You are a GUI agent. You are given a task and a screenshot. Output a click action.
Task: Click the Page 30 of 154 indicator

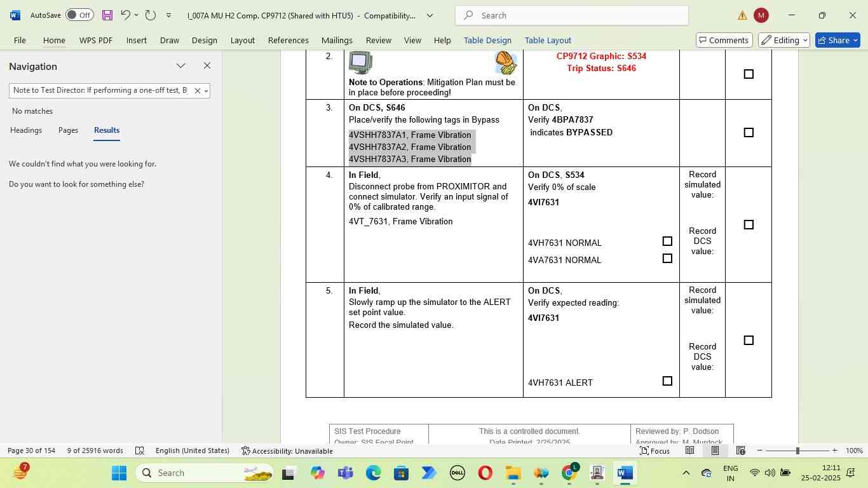tap(31, 451)
